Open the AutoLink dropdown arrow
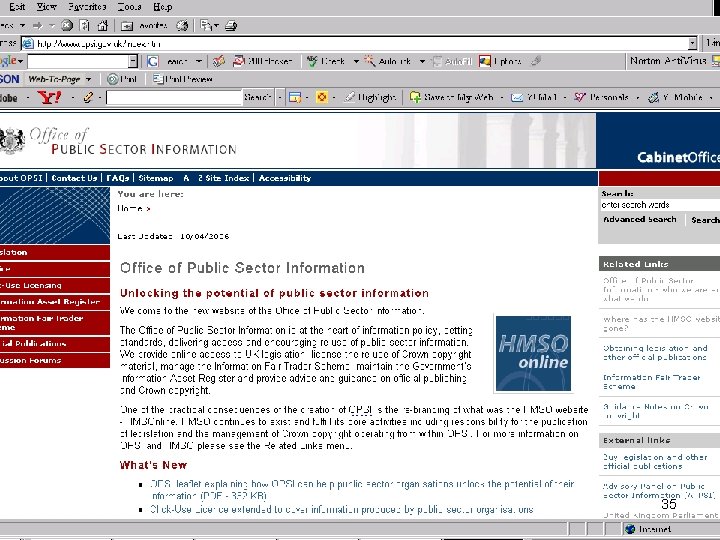Image resolution: width=720 pixels, height=540 pixels. (422, 61)
